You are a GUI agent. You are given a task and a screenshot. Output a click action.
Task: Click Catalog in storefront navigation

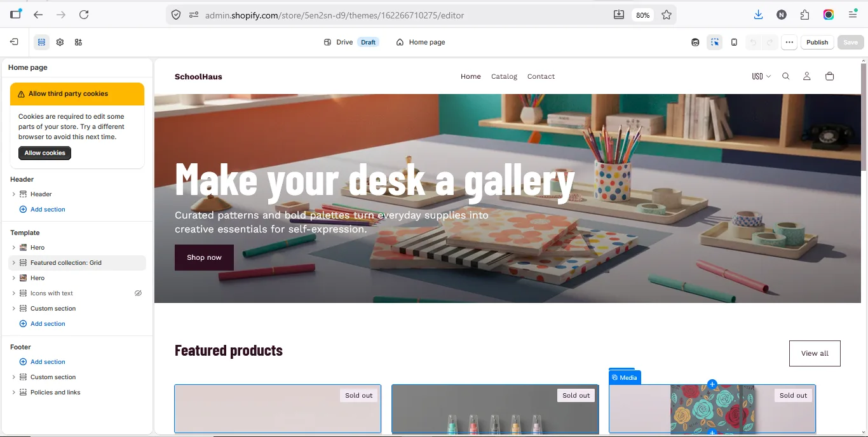pos(505,76)
